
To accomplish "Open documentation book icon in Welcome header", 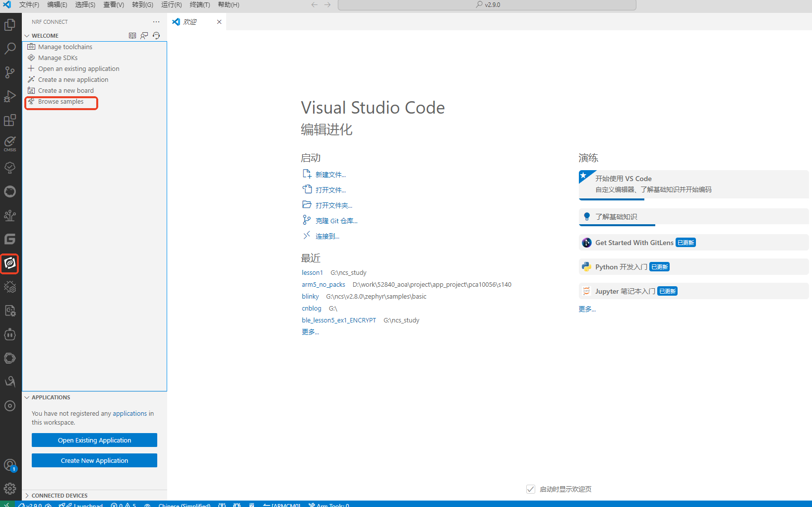I will coord(132,36).
